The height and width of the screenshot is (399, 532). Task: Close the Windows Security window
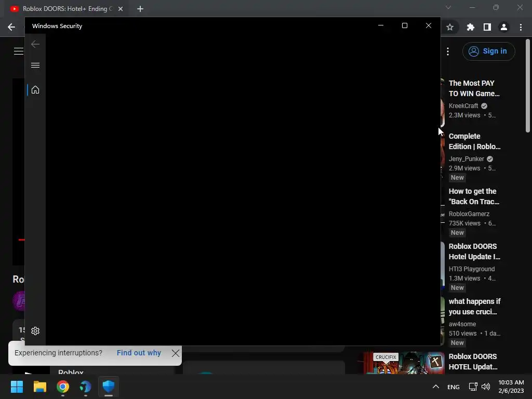[429, 26]
